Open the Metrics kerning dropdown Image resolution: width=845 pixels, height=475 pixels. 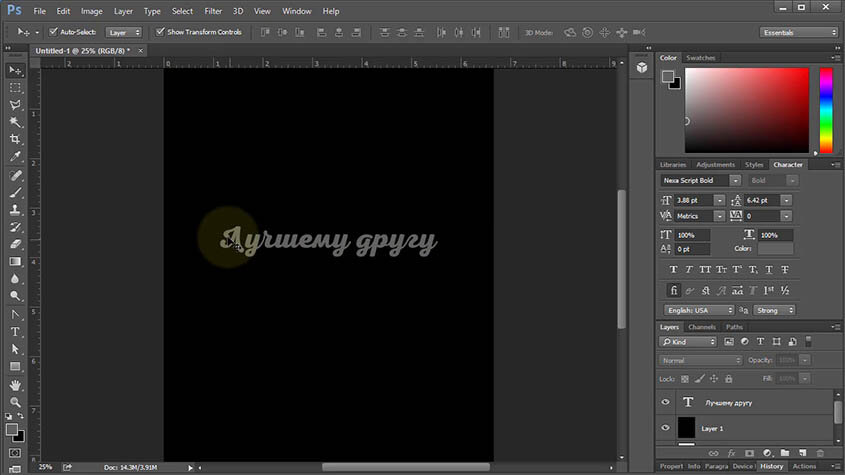719,216
